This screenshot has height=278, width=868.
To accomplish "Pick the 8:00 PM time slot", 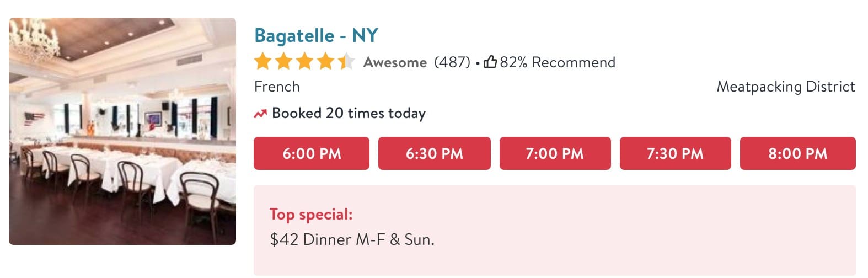I will [x=797, y=153].
